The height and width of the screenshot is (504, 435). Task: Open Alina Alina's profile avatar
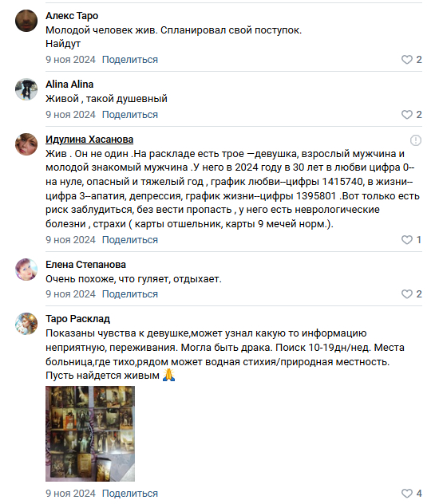(26, 89)
